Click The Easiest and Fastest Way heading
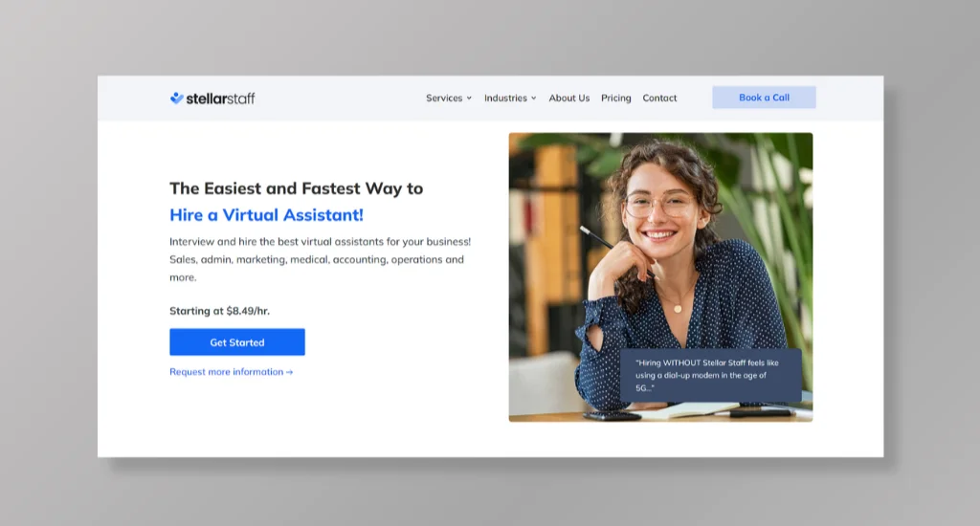This screenshot has width=980, height=526. (297, 188)
